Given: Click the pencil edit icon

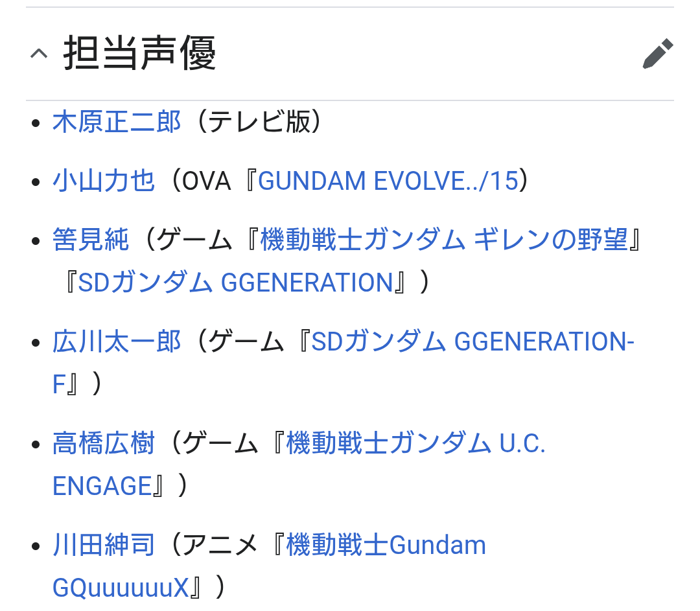Looking at the screenshot, I should pyautogui.click(x=658, y=54).
